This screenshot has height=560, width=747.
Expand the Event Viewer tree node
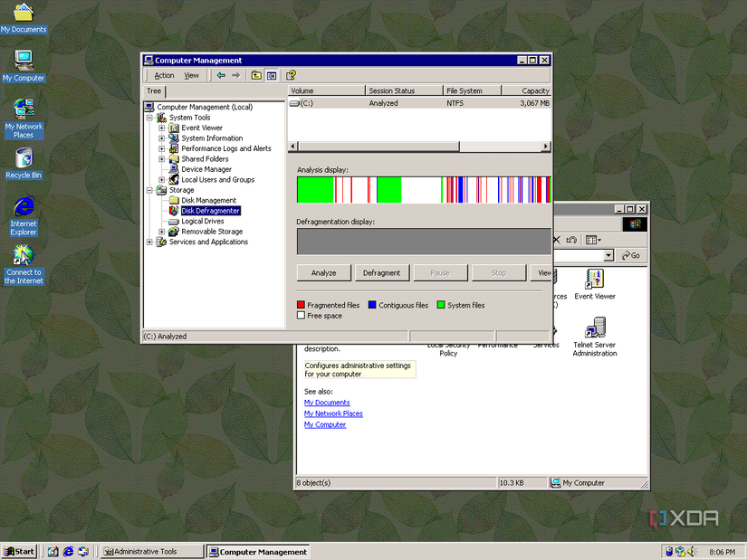(161, 128)
